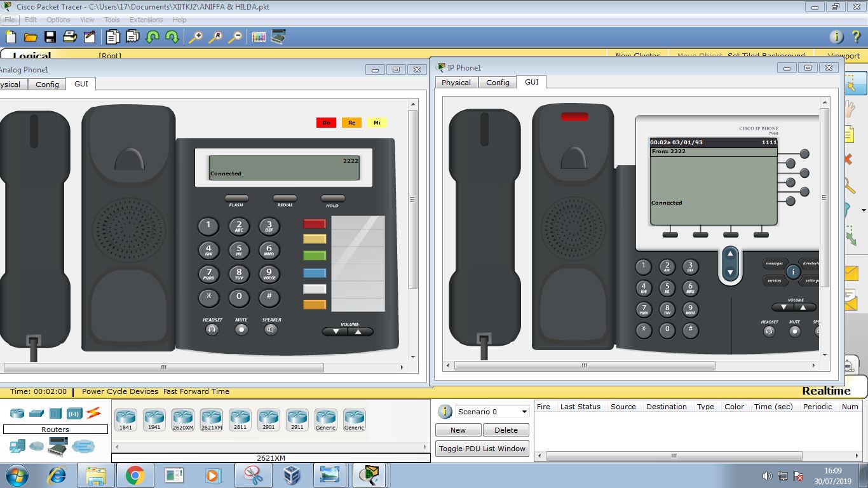Dial key 5 on Analog Phone1
The height and width of the screenshot is (488, 868).
click(x=239, y=250)
